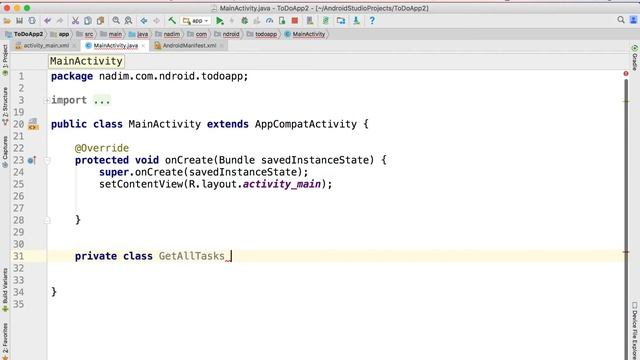Screen dimensions: 640x360
Task: Click the red error indicator at scrollbar top
Action: [x=626, y=73]
